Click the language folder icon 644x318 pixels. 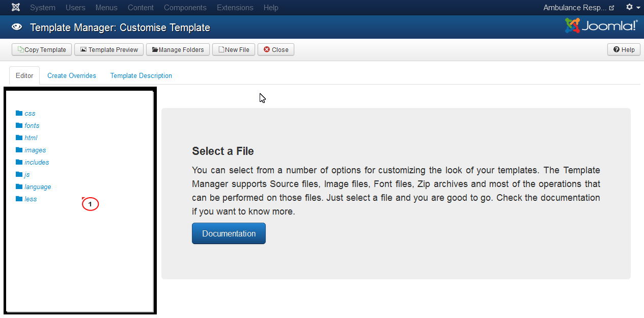[19, 187]
